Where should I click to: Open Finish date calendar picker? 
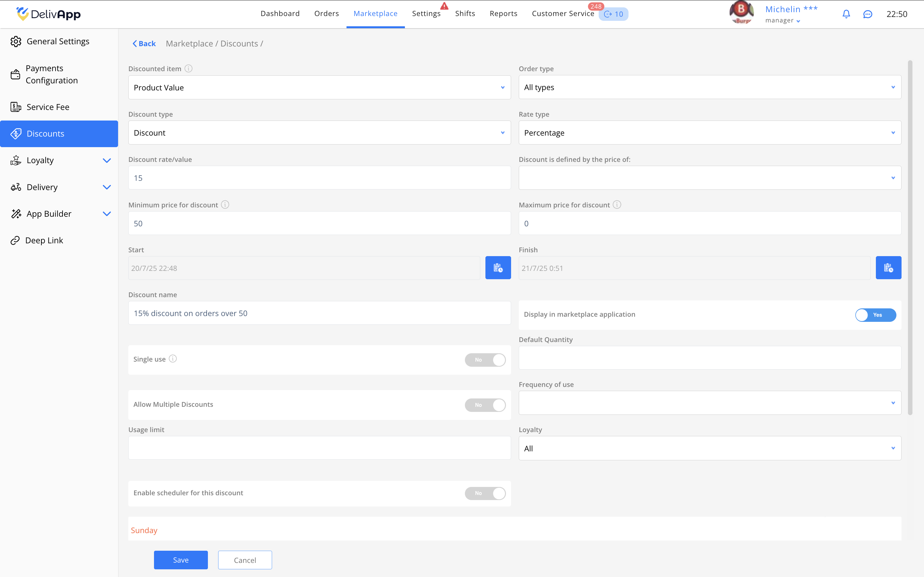[888, 268]
